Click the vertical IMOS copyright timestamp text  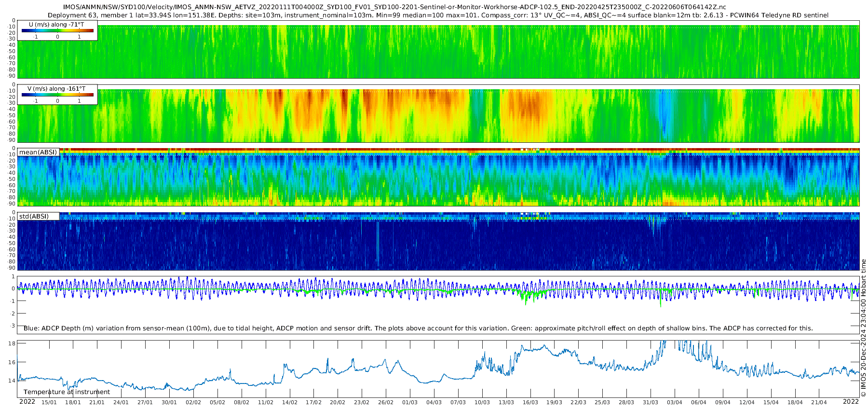click(x=863, y=328)
